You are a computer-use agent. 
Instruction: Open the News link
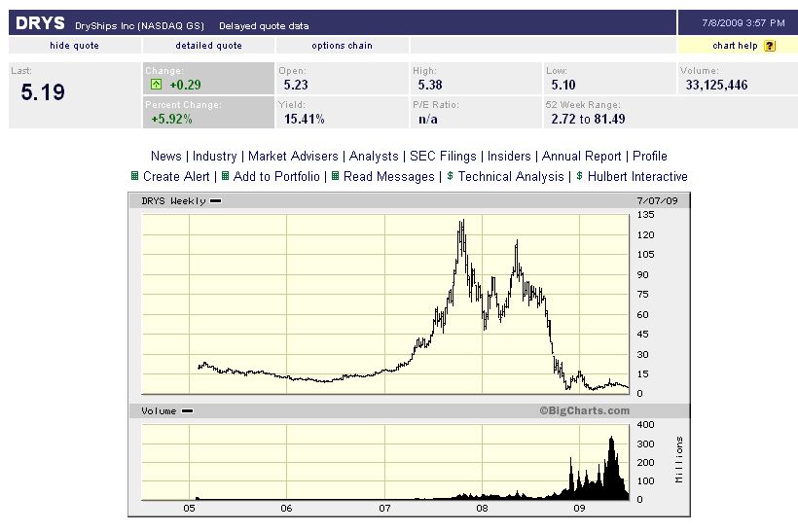pyautogui.click(x=165, y=157)
